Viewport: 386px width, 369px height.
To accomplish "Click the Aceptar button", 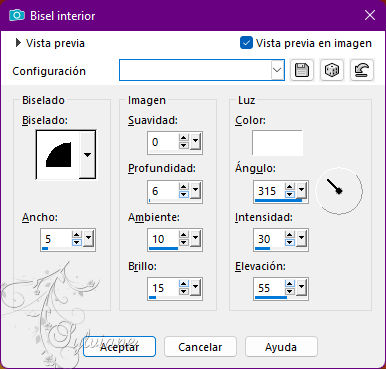I will pyautogui.click(x=119, y=347).
